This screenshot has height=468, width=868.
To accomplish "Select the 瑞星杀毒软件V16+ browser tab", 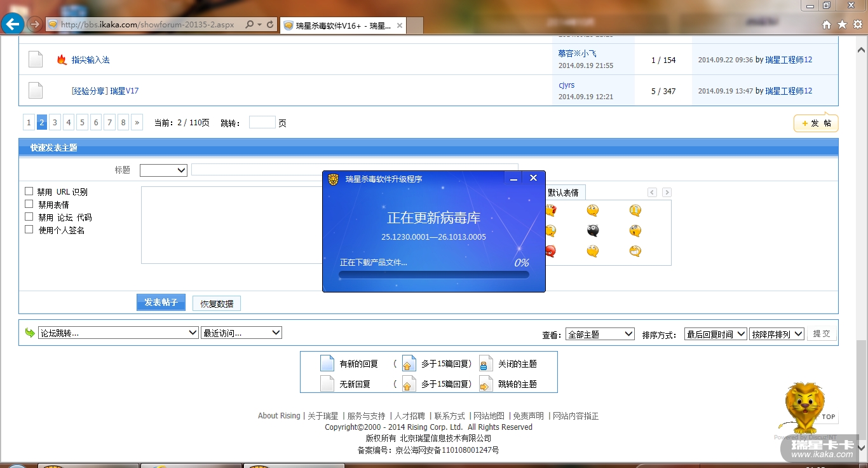I will click(343, 26).
